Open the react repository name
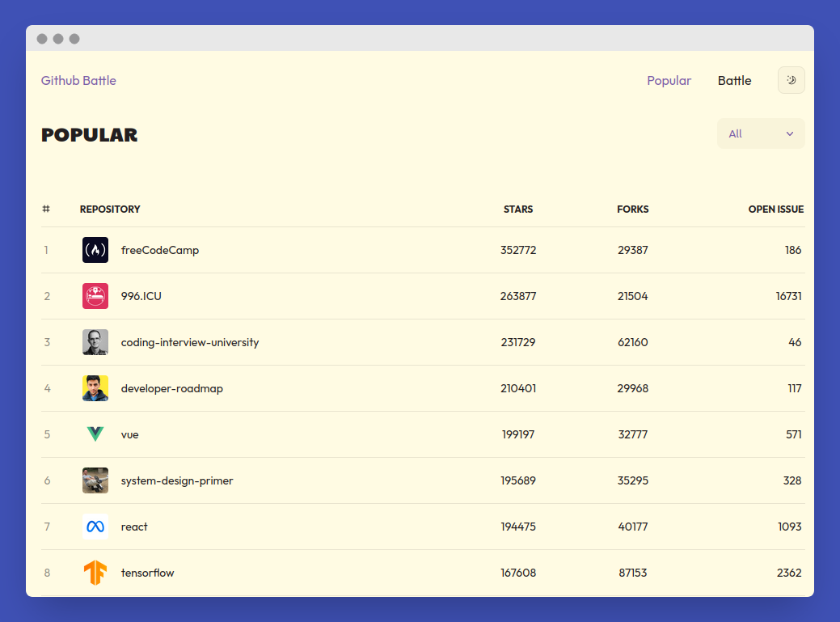Image resolution: width=840 pixels, height=622 pixels. click(x=134, y=527)
